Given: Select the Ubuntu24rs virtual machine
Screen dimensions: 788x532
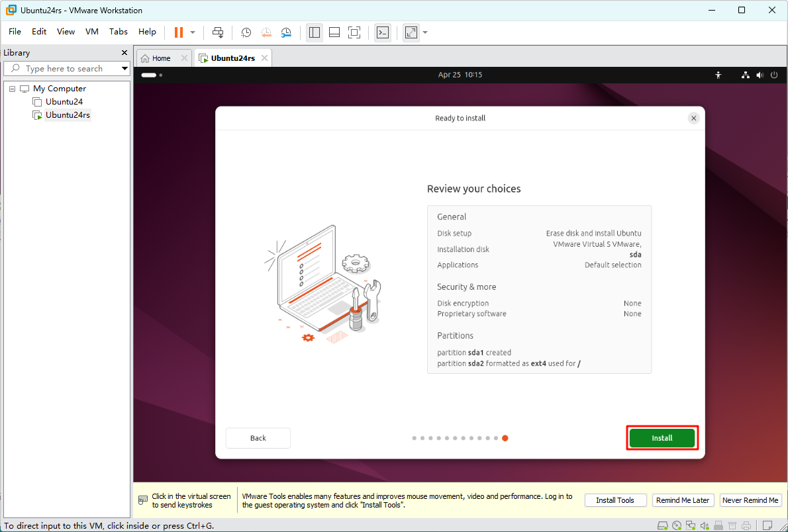Looking at the screenshot, I should pyautogui.click(x=68, y=115).
